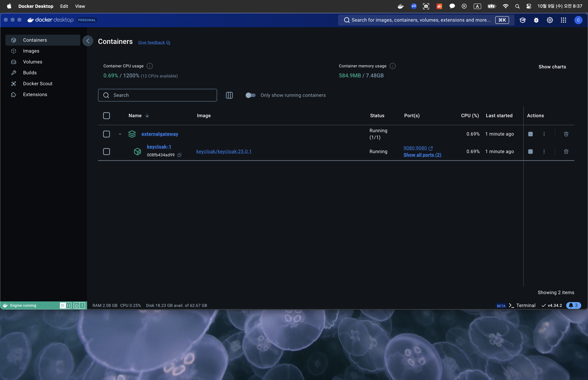Collapse the left sidebar arrow

[88, 41]
